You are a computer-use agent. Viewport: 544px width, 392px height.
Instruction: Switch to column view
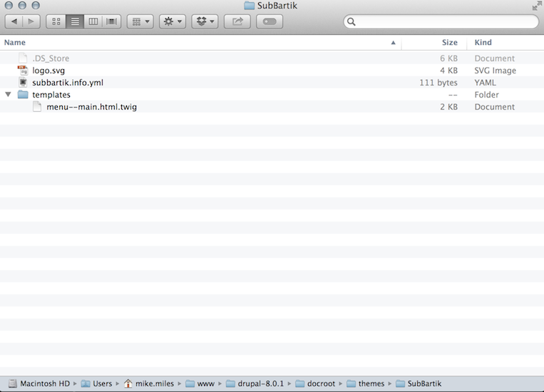pyautogui.click(x=93, y=22)
